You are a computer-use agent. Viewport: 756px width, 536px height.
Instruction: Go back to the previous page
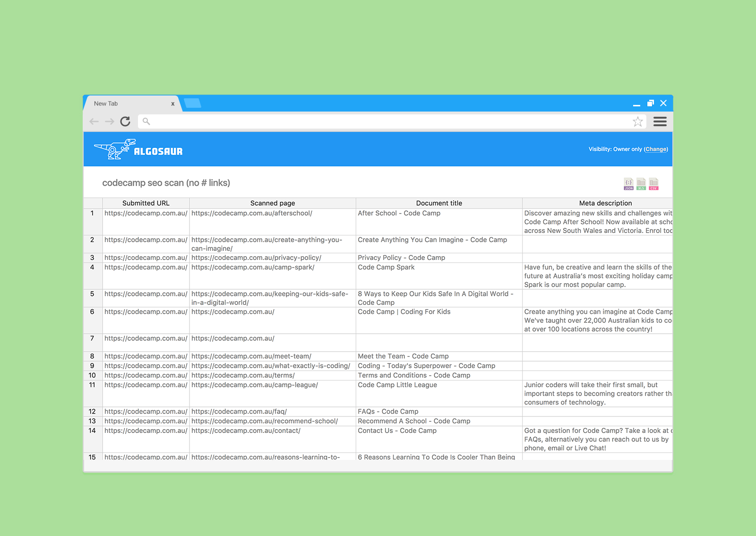(x=94, y=121)
